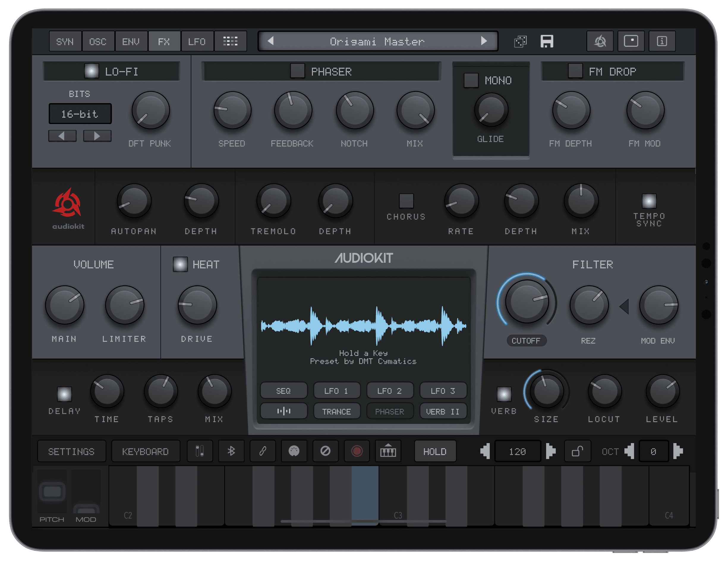Image resolution: width=728 pixels, height=562 pixels.
Task: Toggle the MONO mode checkbox
Action: pos(471,80)
